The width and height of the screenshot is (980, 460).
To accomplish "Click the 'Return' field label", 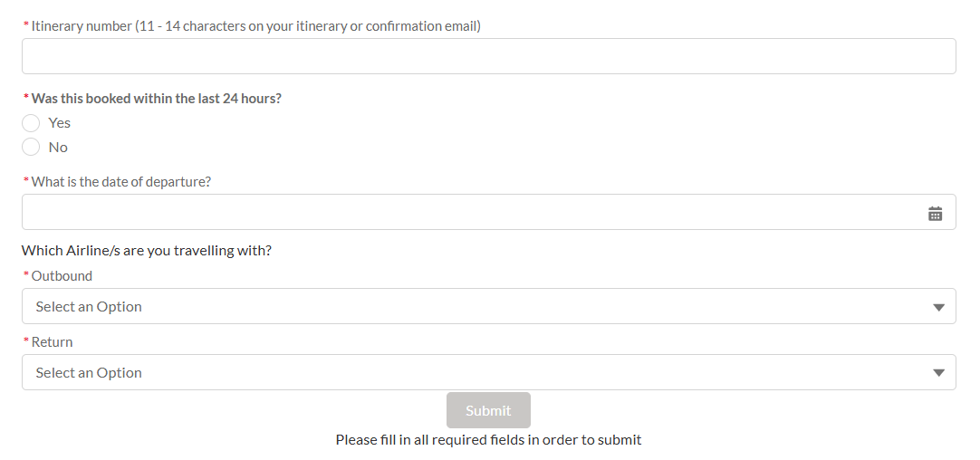I will pos(52,342).
